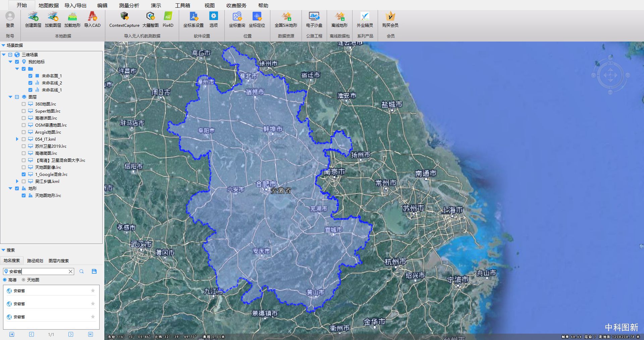Collapse the 我的地标 tree node
Screen dimensions: 644x340
[x=10, y=62]
